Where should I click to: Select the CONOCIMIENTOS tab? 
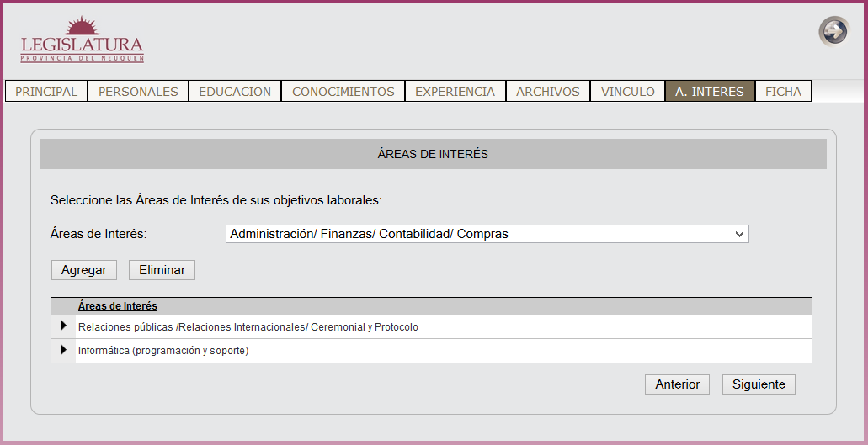pos(343,92)
